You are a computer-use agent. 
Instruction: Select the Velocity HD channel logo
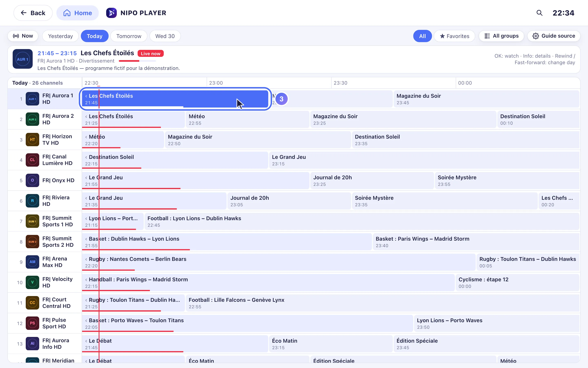pyautogui.click(x=32, y=282)
